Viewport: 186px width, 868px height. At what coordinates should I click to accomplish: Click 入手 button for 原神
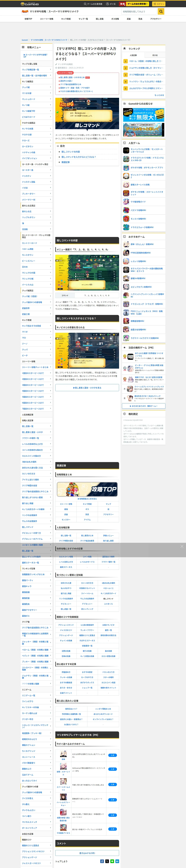[x=112, y=755]
